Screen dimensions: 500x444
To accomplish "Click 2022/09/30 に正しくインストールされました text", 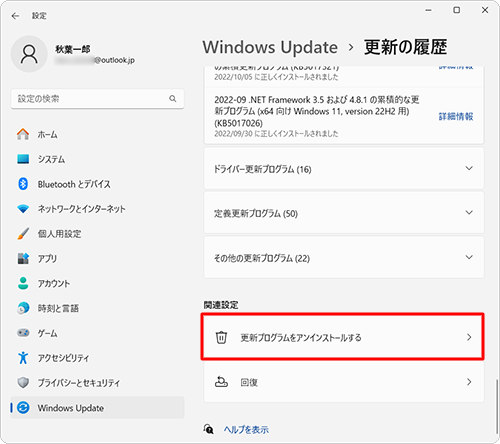I will coord(276,134).
